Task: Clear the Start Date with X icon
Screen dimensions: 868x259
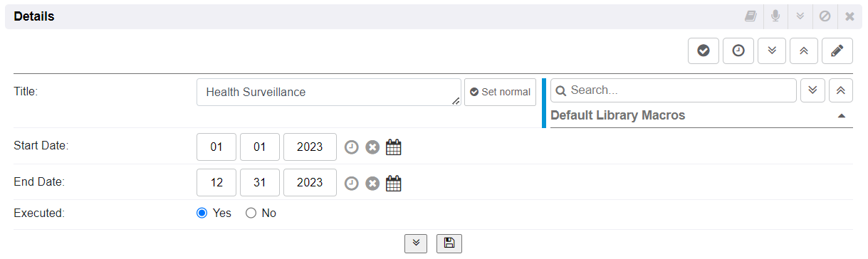Action: tap(372, 147)
